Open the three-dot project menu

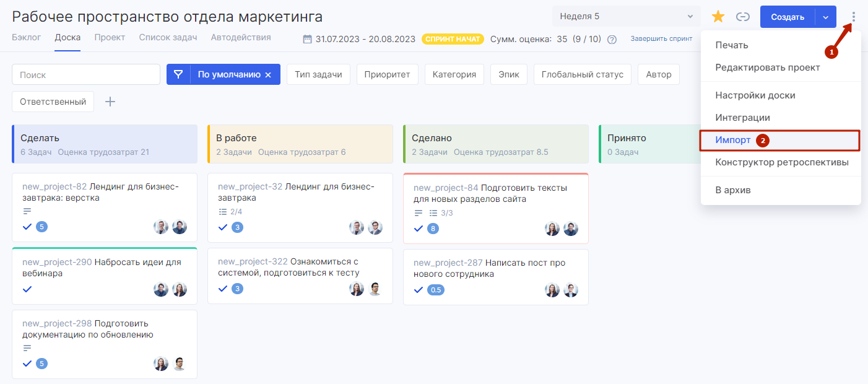click(853, 17)
